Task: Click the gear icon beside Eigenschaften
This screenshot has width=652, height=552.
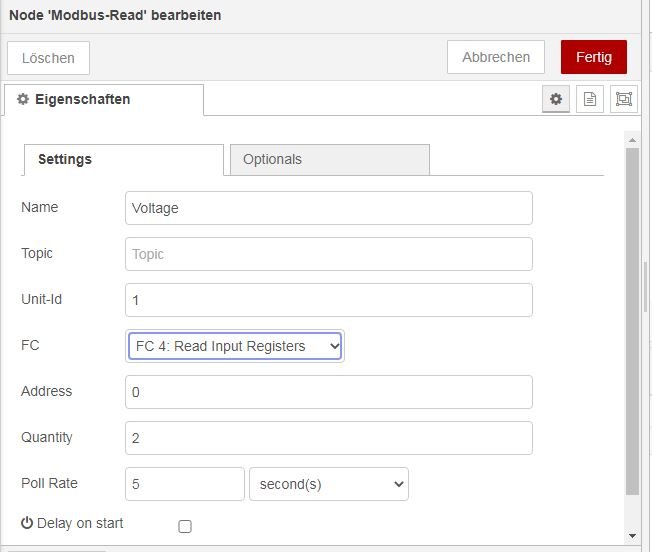Action: [x=23, y=100]
